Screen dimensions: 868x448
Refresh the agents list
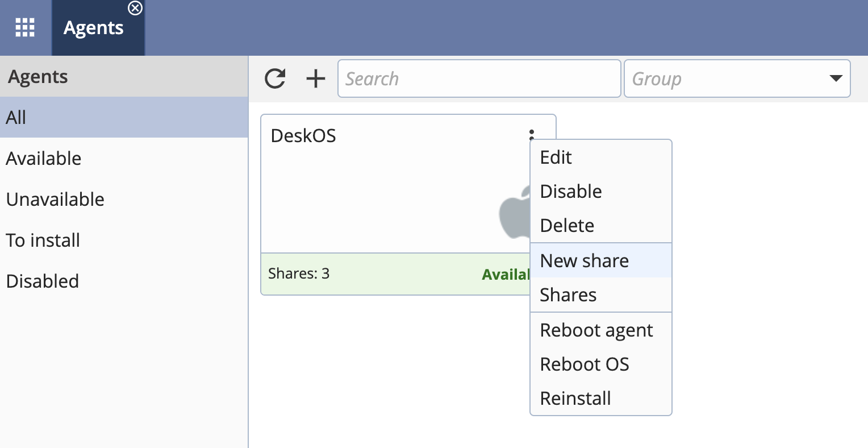coord(275,78)
